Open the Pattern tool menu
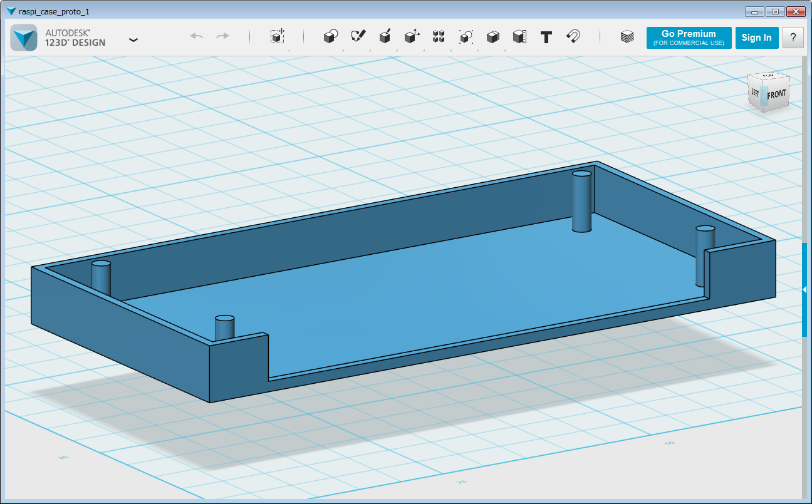812x504 pixels. (439, 37)
